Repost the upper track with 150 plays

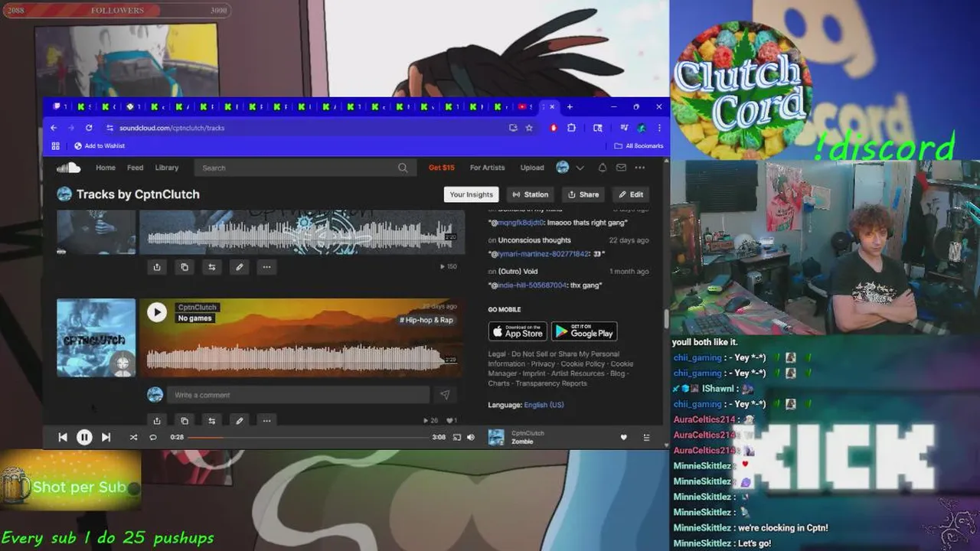212,267
